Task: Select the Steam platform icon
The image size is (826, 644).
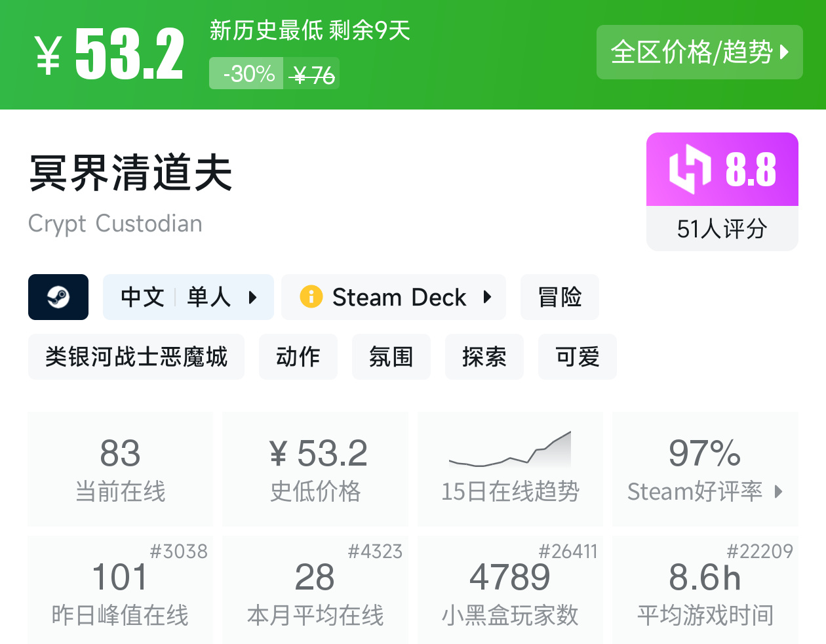Action: tap(58, 296)
